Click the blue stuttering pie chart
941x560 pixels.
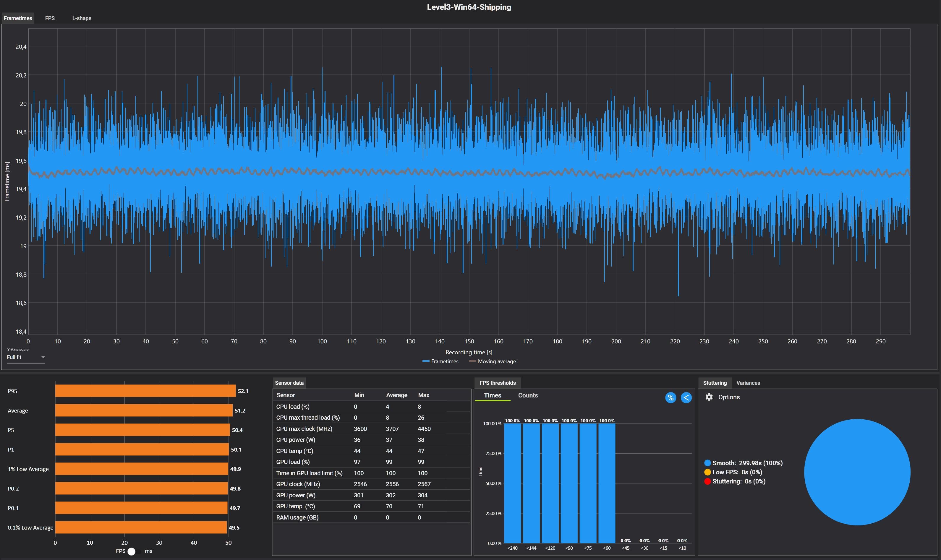pyautogui.click(x=857, y=472)
